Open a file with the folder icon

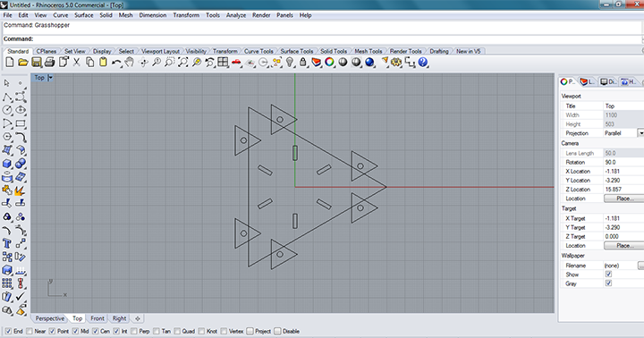pos(23,63)
